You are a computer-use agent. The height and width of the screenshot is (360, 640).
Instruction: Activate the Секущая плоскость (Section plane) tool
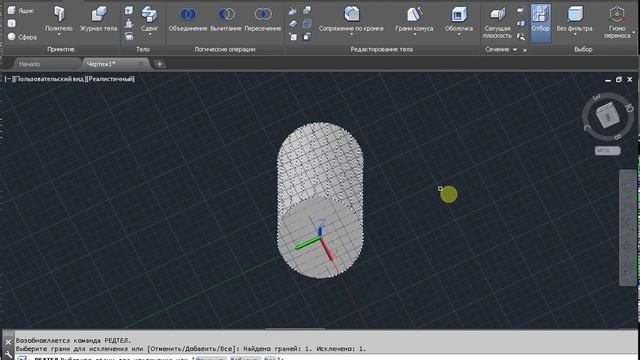point(497,22)
